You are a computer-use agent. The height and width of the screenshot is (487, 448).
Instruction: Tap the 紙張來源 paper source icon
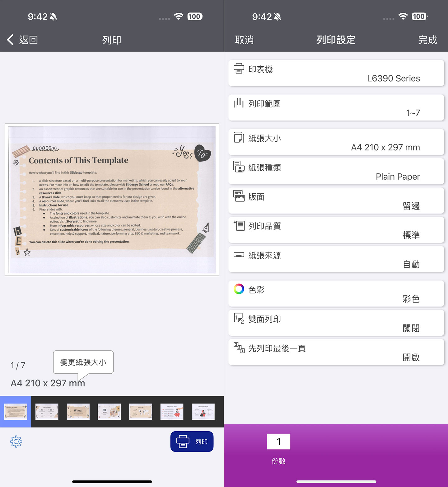click(x=239, y=255)
